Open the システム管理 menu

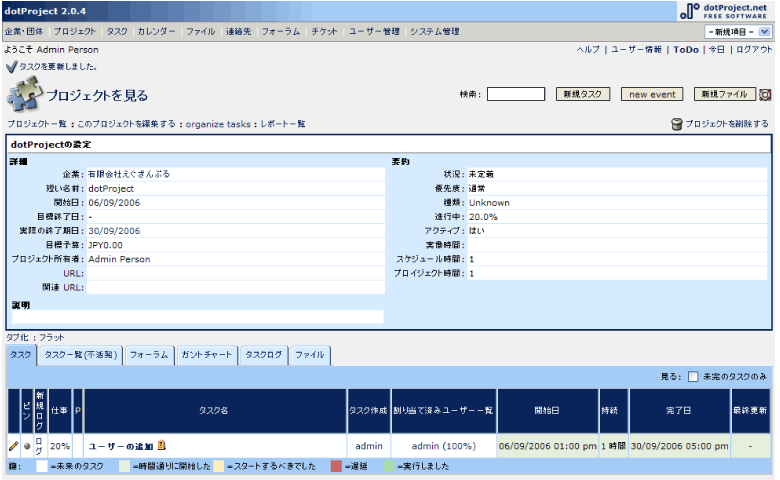(434, 31)
